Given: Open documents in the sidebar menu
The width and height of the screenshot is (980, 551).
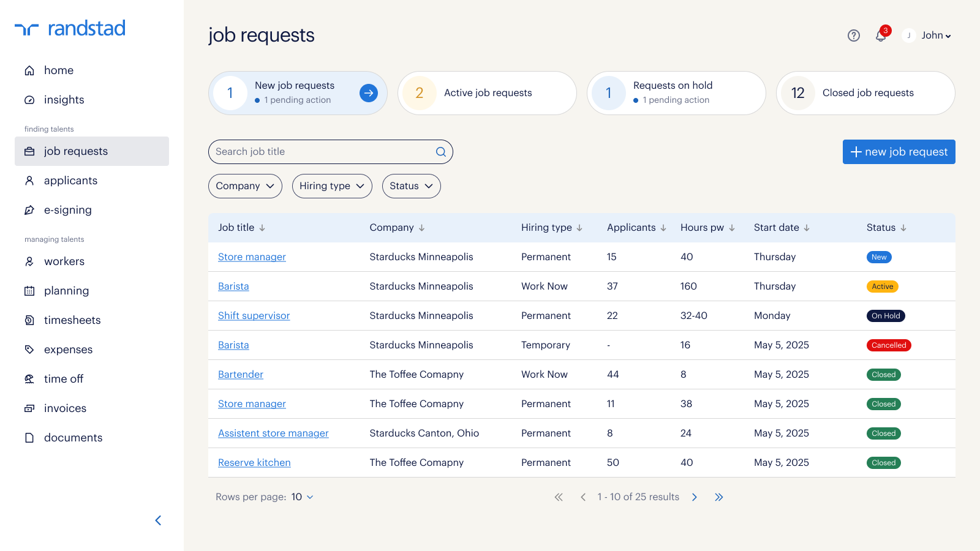Looking at the screenshot, I should coord(92,438).
